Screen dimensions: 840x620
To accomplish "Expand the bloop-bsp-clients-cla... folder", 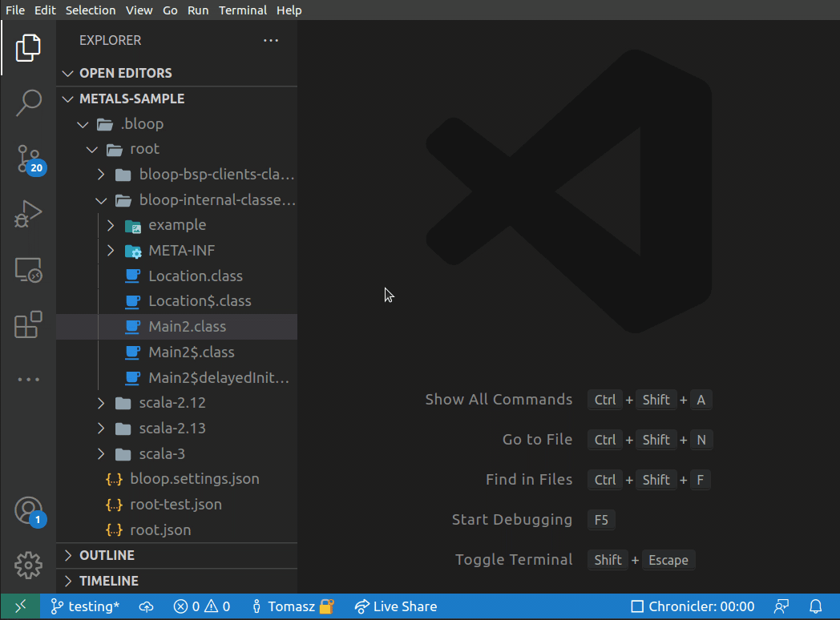I will click(177, 175).
